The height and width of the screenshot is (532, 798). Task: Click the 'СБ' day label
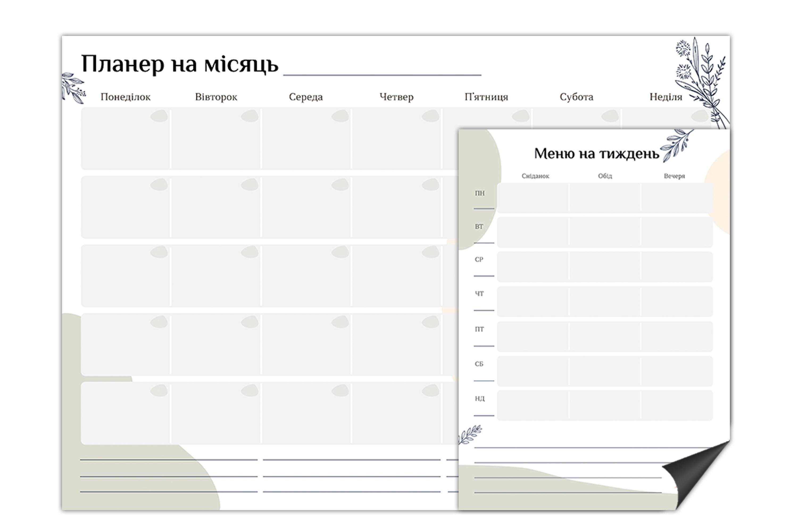(479, 364)
